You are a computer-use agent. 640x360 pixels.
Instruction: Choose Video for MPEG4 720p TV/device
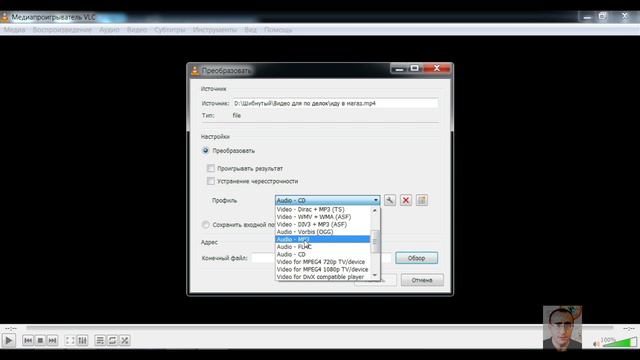(323, 262)
